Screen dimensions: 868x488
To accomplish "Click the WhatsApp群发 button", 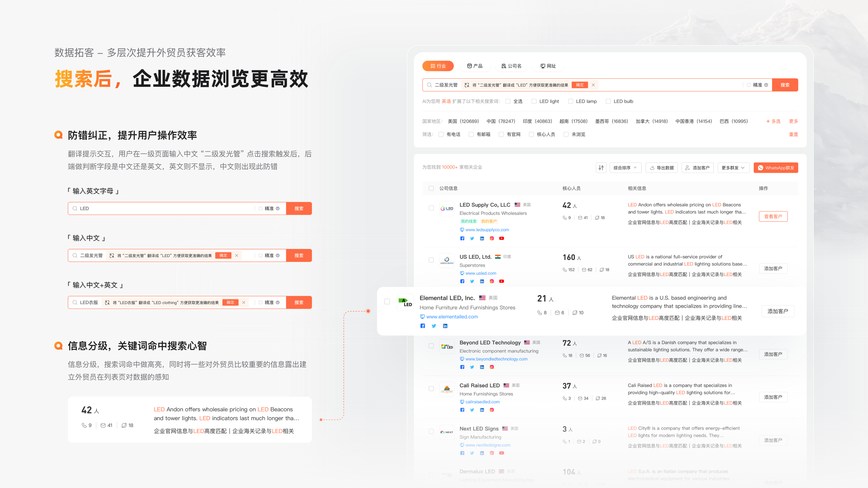I will click(x=776, y=168).
